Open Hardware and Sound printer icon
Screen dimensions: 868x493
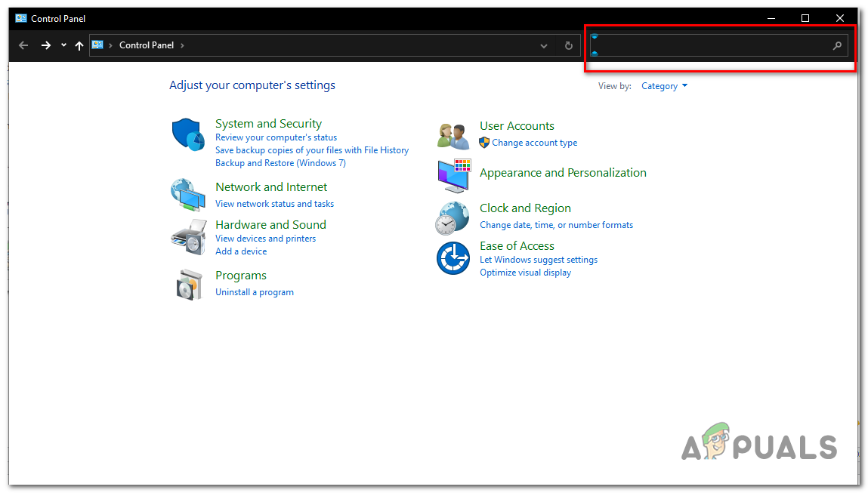click(188, 236)
